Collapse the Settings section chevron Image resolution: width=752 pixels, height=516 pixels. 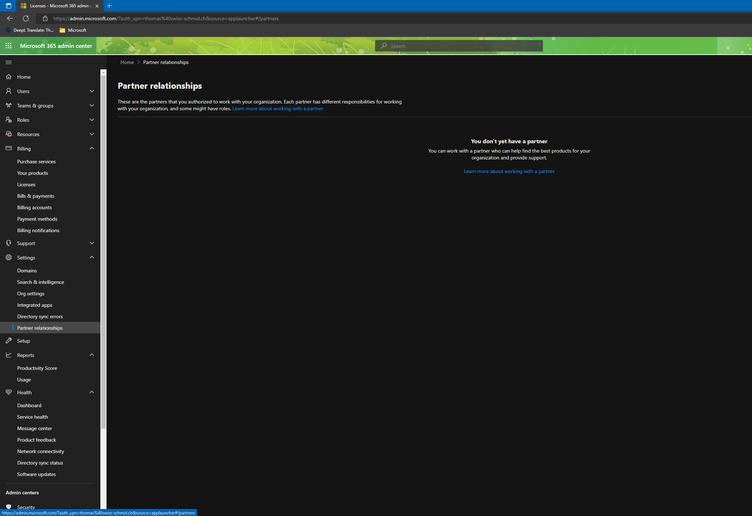point(92,258)
